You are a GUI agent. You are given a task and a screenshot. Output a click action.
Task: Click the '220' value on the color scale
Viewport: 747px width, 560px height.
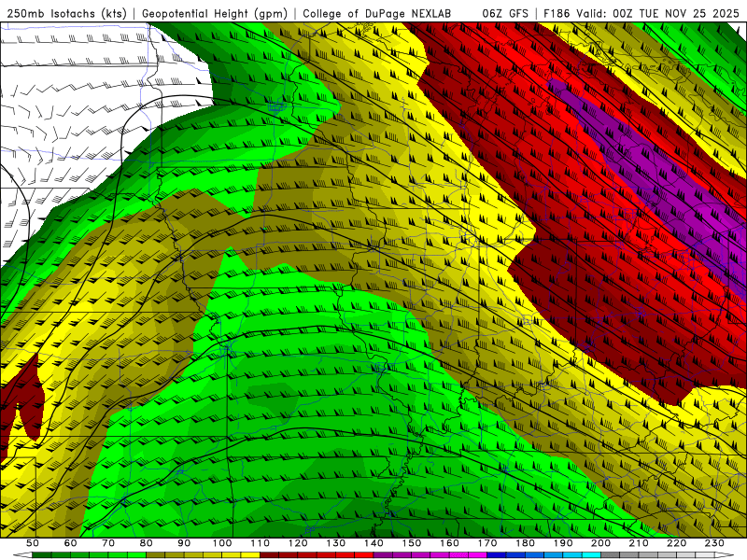[x=676, y=543]
